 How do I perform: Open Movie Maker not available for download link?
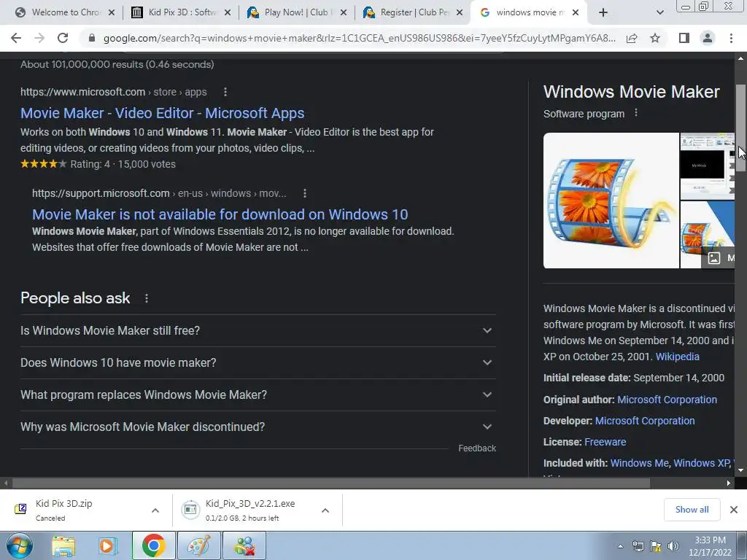[x=220, y=215]
